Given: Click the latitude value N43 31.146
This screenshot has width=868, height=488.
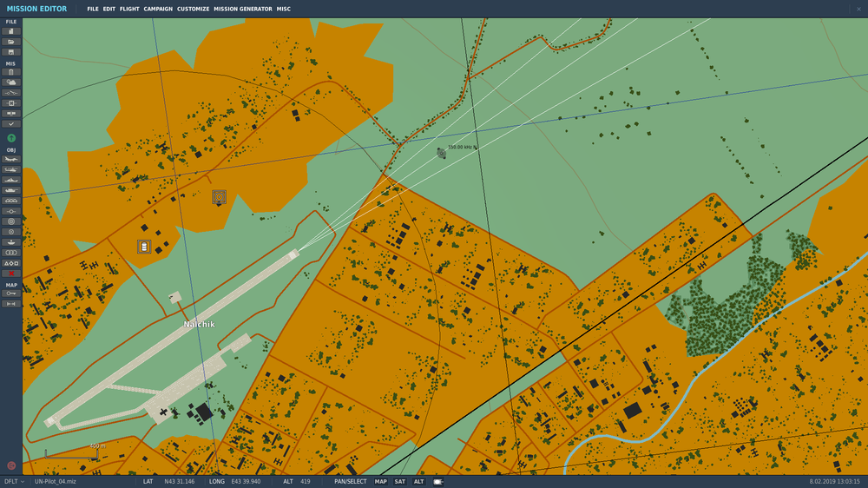Looking at the screenshot, I should pos(180,482).
